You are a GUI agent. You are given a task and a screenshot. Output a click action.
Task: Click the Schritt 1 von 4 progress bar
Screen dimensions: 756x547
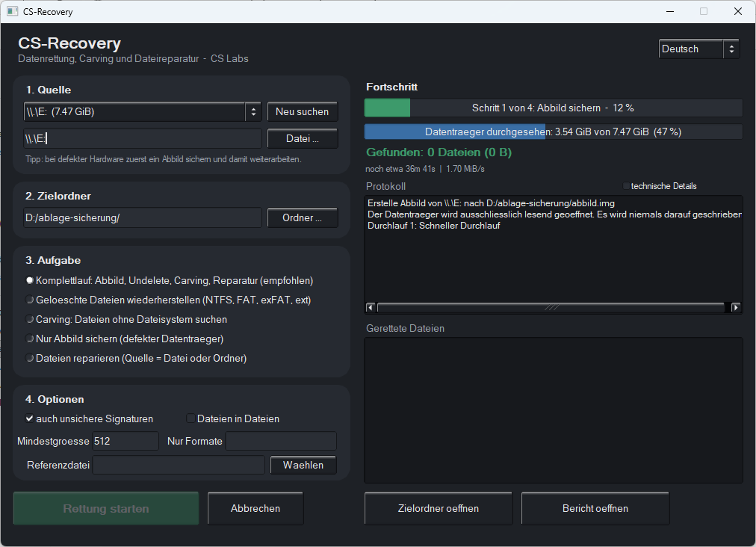[x=554, y=108]
